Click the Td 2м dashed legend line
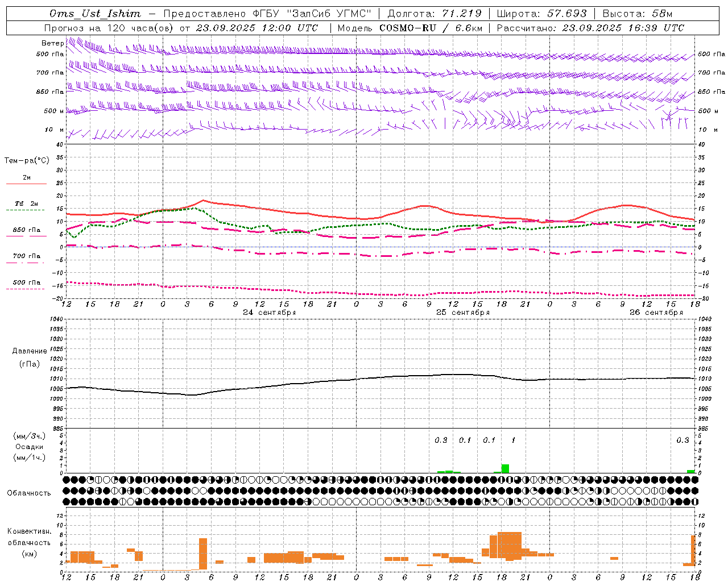This screenshot has height=582, width=728. point(26,210)
